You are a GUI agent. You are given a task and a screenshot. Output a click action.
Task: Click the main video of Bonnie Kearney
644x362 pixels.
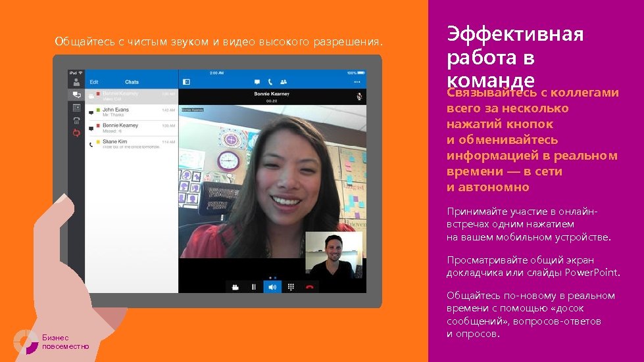pyautogui.click(x=272, y=181)
